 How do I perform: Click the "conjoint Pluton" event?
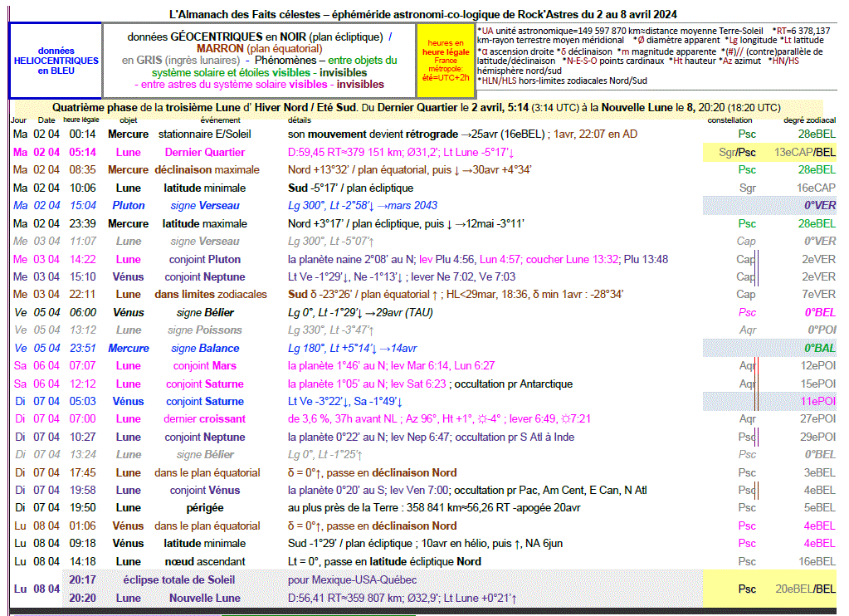point(205,260)
